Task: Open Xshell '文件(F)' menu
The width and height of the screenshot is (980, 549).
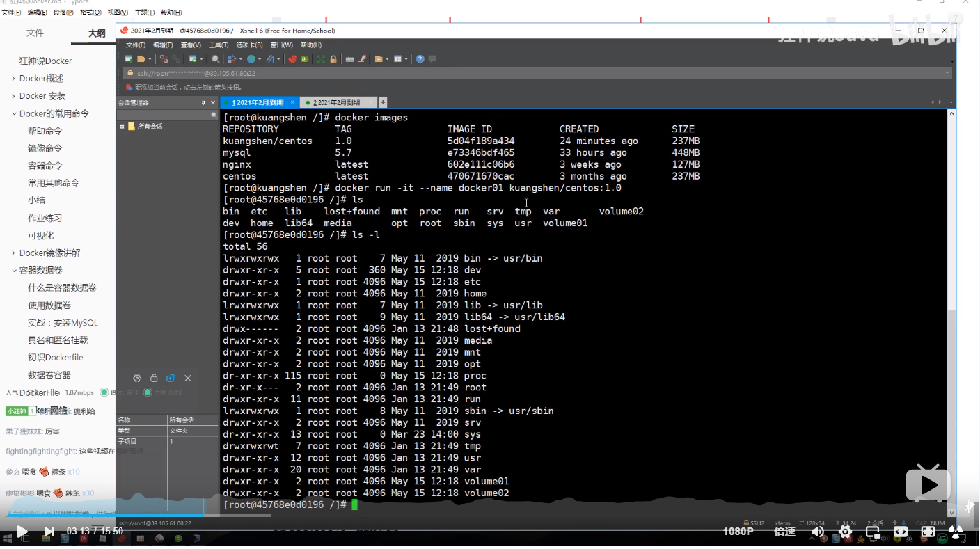Action: pos(135,45)
